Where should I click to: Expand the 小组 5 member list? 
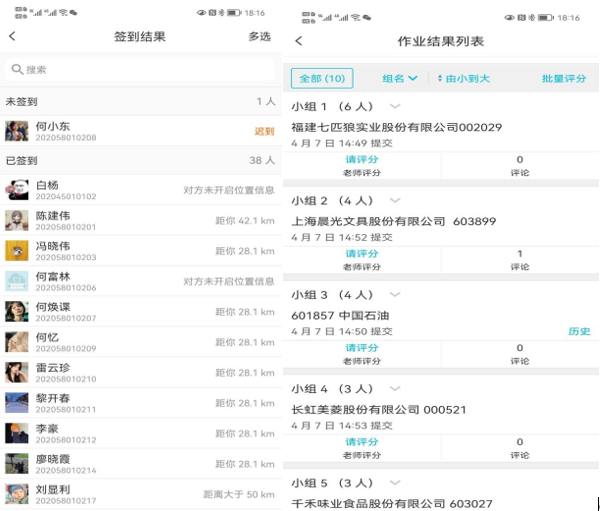point(395,483)
